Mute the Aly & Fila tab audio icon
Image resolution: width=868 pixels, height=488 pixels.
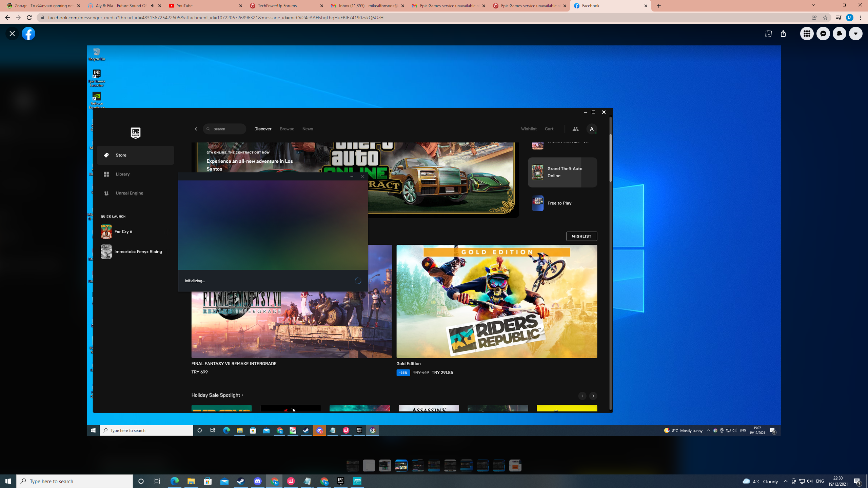[152, 6]
